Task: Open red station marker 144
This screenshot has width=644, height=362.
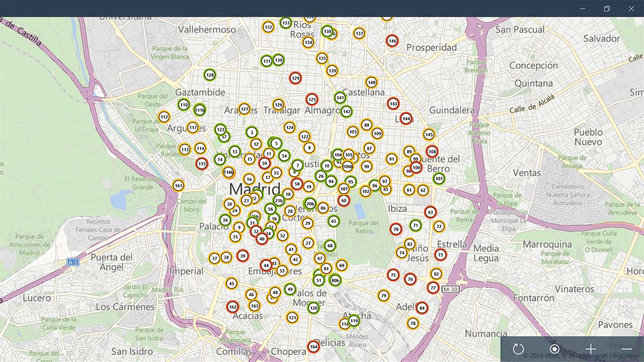Action: click(406, 118)
